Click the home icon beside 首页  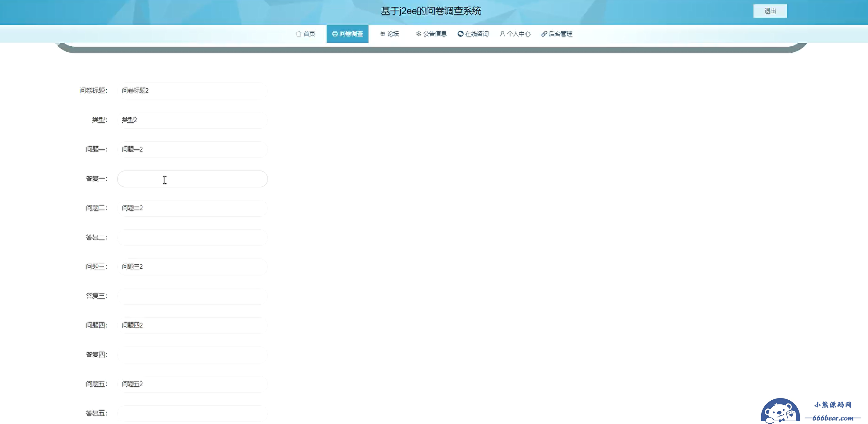tap(299, 34)
